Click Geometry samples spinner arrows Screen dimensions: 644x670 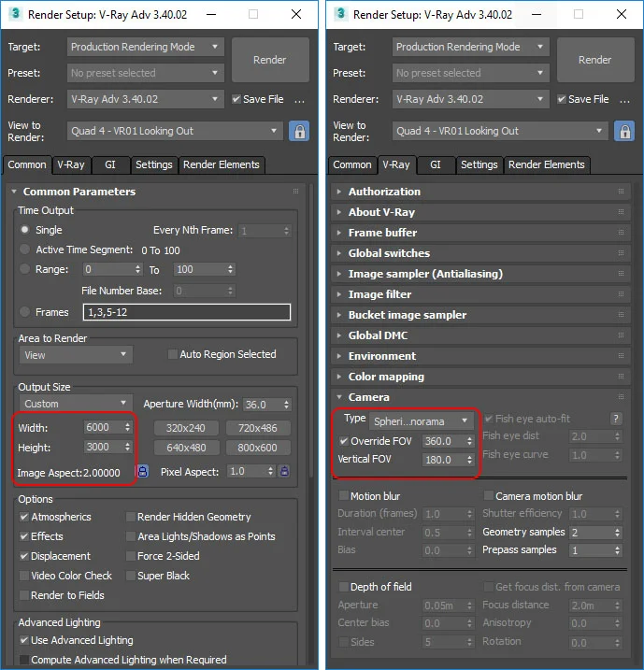click(x=617, y=533)
